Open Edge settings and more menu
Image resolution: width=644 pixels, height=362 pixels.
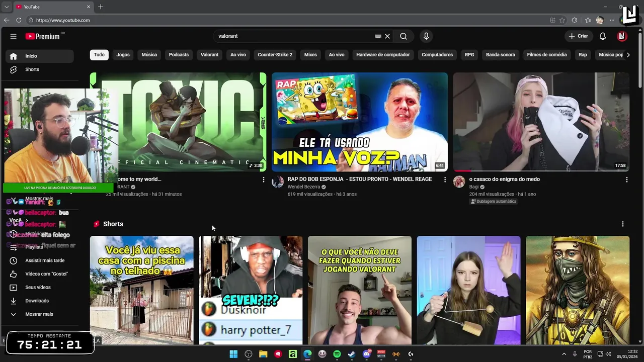coord(612,20)
